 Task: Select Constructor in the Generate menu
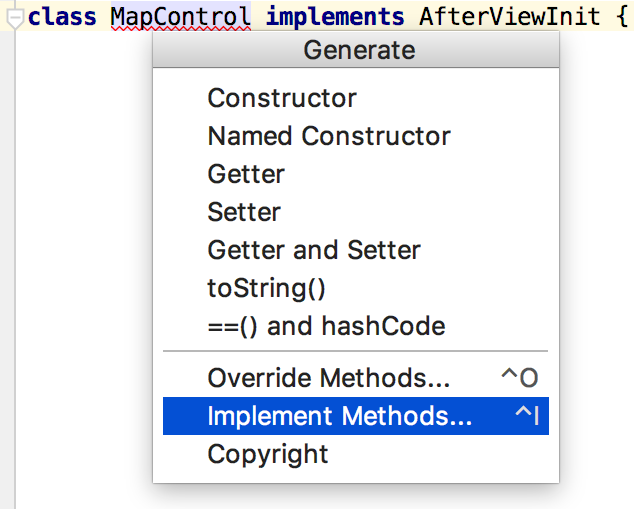click(x=281, y=98)
